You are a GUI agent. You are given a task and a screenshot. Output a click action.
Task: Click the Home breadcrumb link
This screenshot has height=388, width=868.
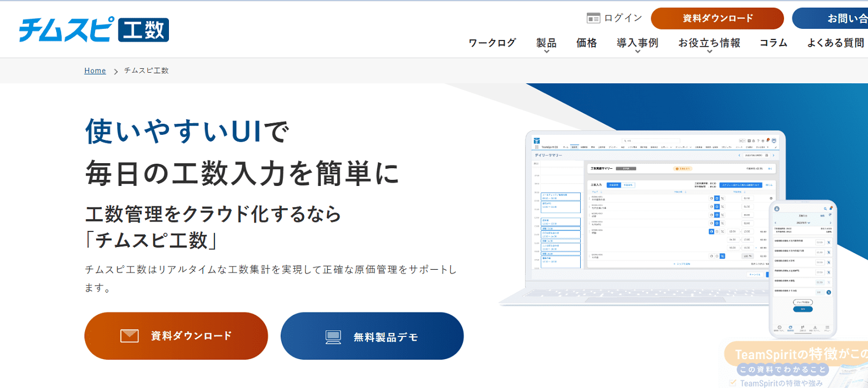coord(94,70)
